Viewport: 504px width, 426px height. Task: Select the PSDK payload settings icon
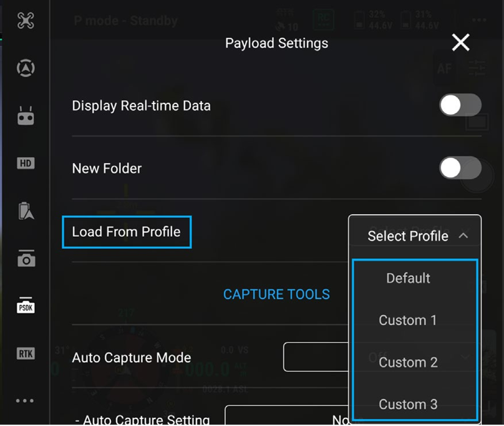[x=26, y=306]
